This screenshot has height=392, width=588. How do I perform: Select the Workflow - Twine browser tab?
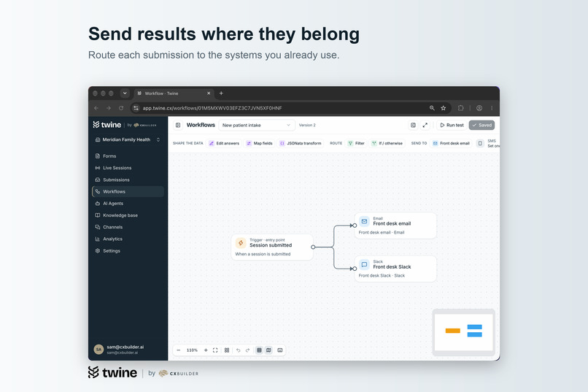click(174, 93)
